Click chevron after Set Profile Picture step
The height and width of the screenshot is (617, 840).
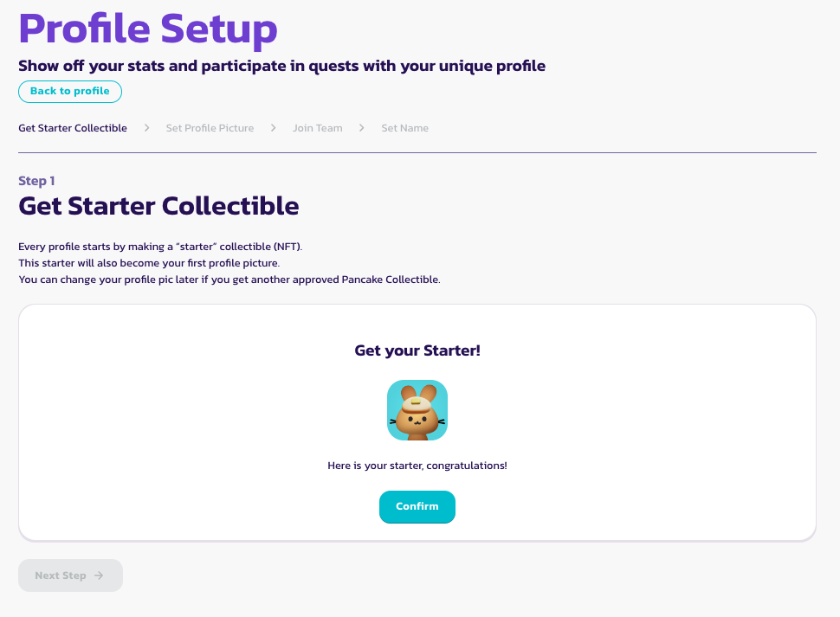(274, 128)
